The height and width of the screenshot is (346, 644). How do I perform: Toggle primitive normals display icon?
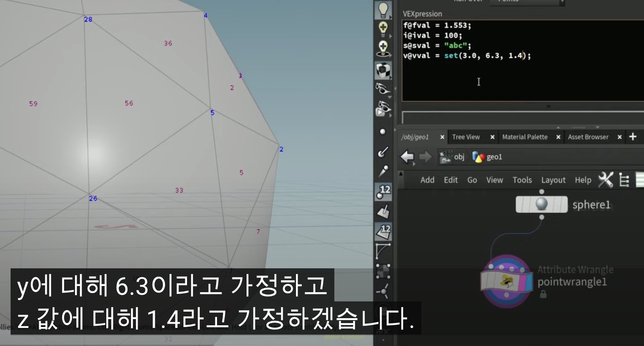[x=383, y=212]
